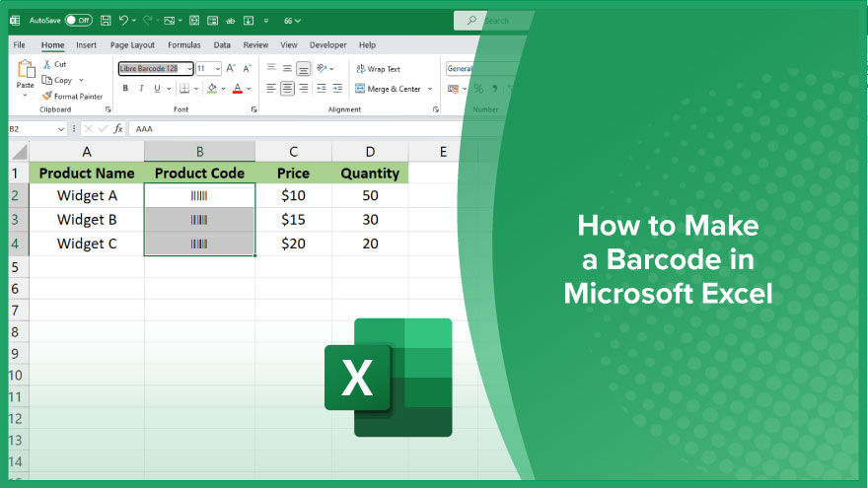Increase font size with large A icon

231,68
